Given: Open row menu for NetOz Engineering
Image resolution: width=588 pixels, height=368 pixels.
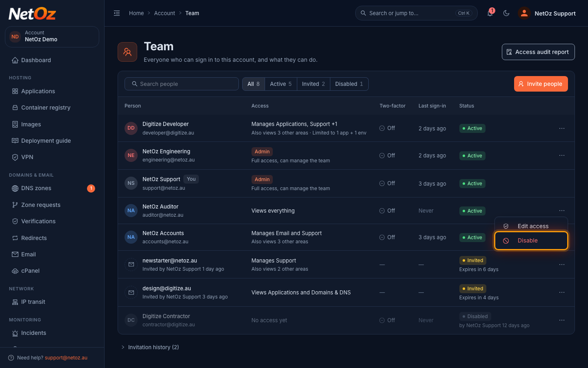Looking at the screenshot, I should pos(562,155).
